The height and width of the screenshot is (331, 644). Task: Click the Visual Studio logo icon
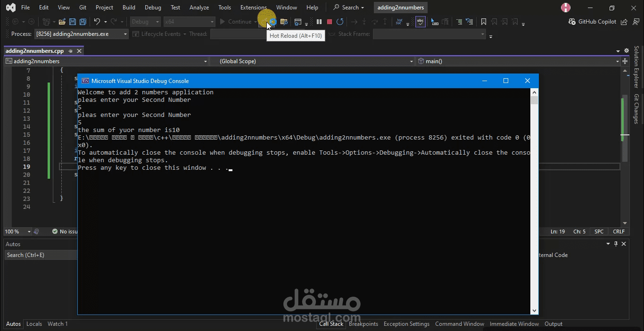(x=10, y=8)
